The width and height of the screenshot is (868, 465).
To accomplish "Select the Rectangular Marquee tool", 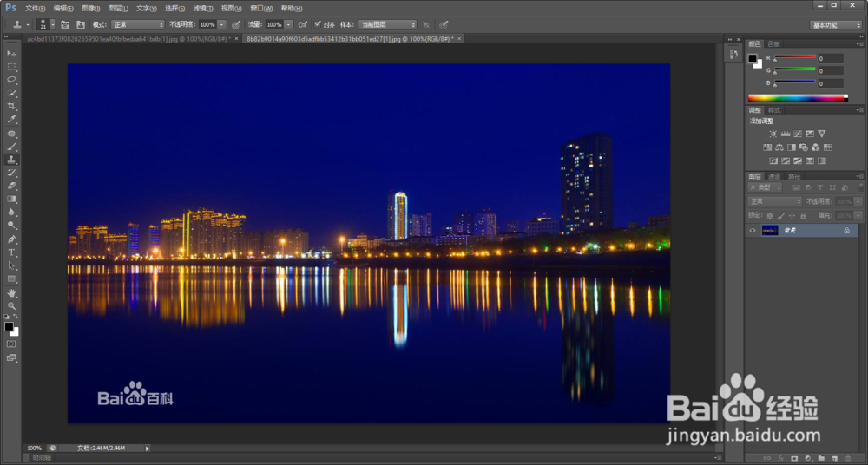I will [11, 67].
